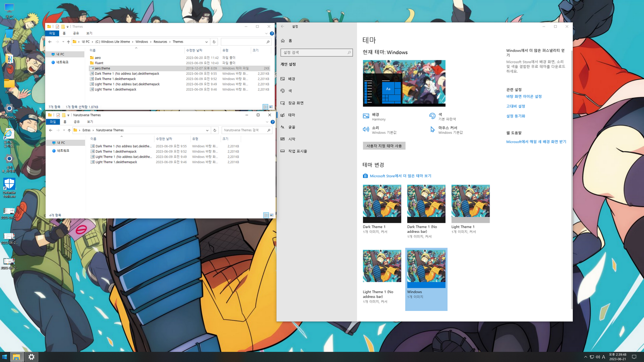Viewport: 644px width, 362px height.
Task: Click 네트워크 in Narutoverse Themes navigation pane
Action: 63,151
